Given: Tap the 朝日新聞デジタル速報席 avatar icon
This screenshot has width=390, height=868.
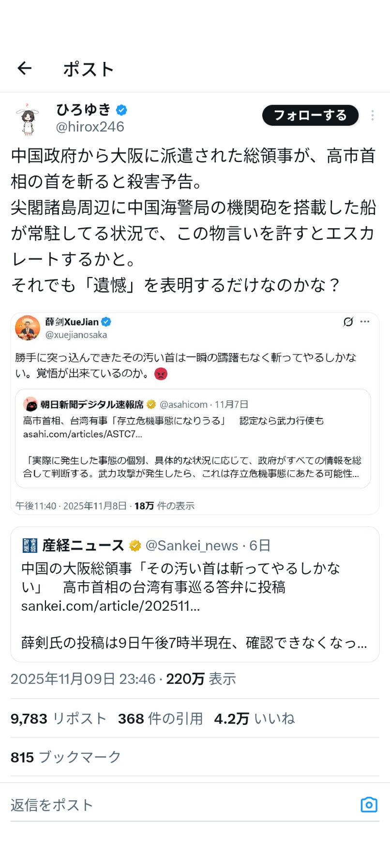Looking at the screenshot, I should (x=30, y=404).
